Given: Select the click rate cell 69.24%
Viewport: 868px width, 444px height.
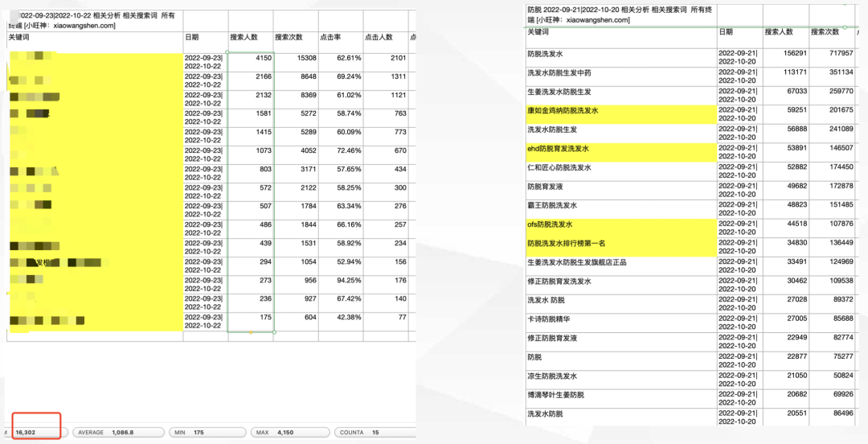Looking at the screenshot, I should pyautogui.click(x=341, y=81).
